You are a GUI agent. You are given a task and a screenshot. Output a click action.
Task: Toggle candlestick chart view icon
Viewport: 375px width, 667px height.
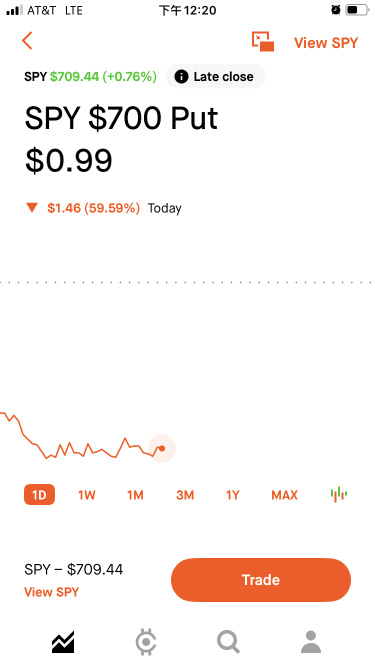pos(339,494)
